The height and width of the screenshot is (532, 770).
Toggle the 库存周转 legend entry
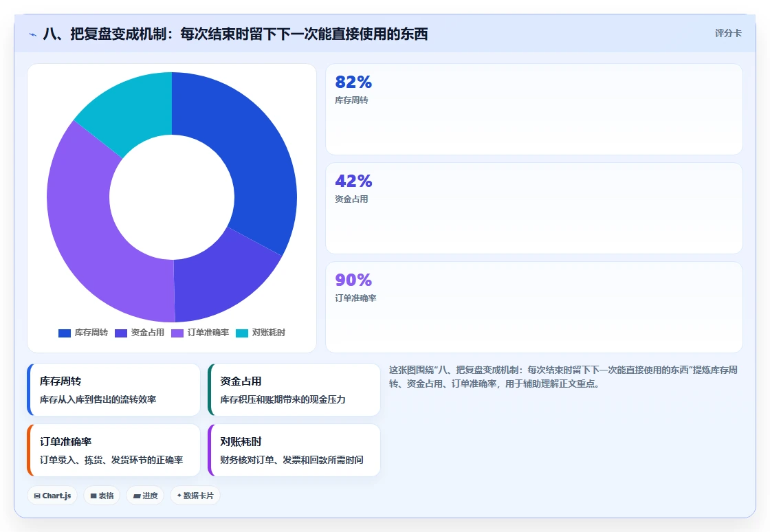pyautogui.click(x=83, y=333)
